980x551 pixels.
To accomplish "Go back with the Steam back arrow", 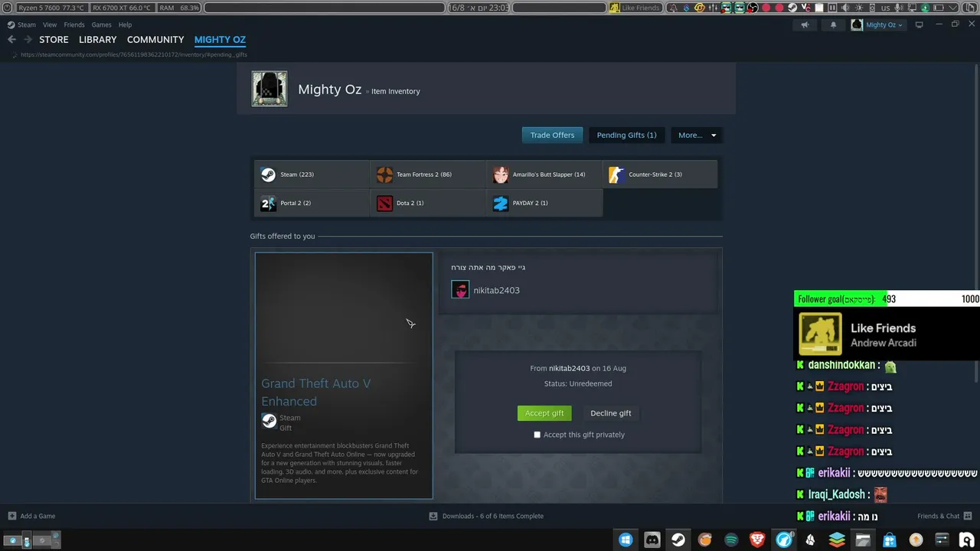I will click(11, 40).
